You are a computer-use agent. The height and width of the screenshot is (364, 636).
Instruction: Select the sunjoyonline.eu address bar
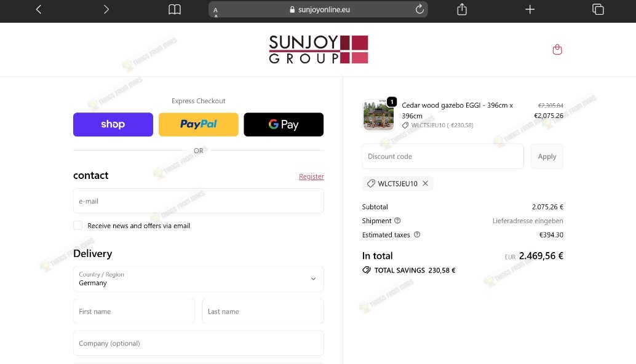[318, 9]
